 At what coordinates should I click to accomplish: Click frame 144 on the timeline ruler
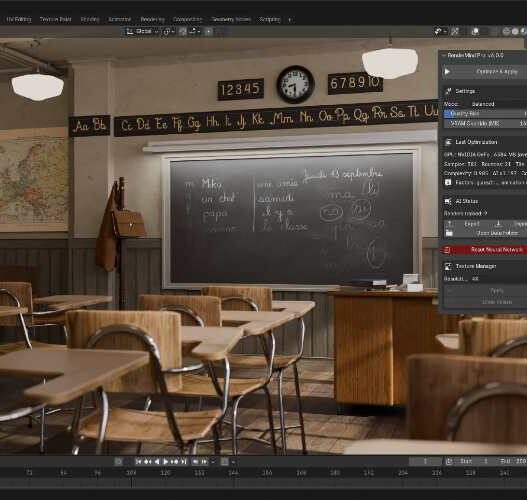(233, 473)
